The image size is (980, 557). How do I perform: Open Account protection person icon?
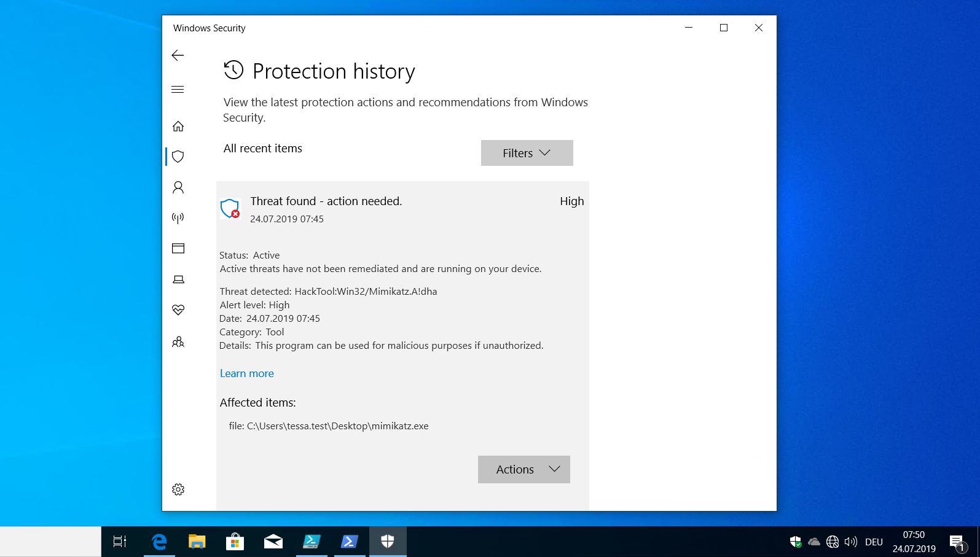pyautogui.click(x=178, y=187)
